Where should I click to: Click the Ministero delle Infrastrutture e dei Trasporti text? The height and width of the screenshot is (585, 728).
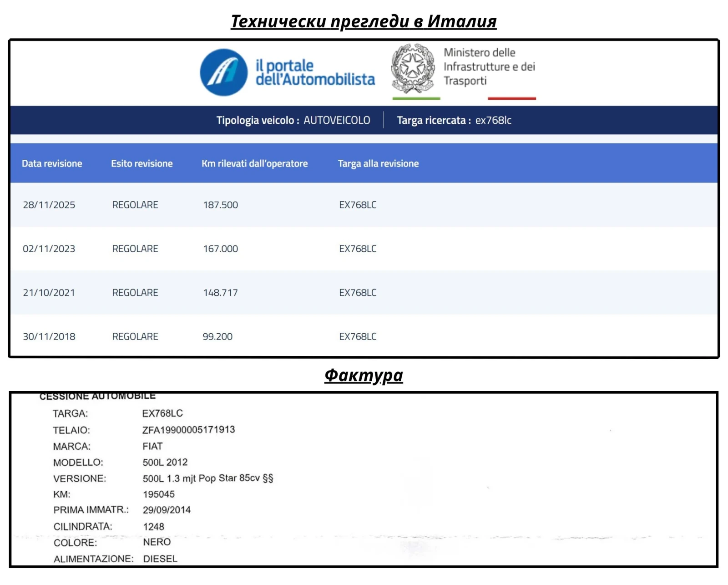[x=489, y=66]
